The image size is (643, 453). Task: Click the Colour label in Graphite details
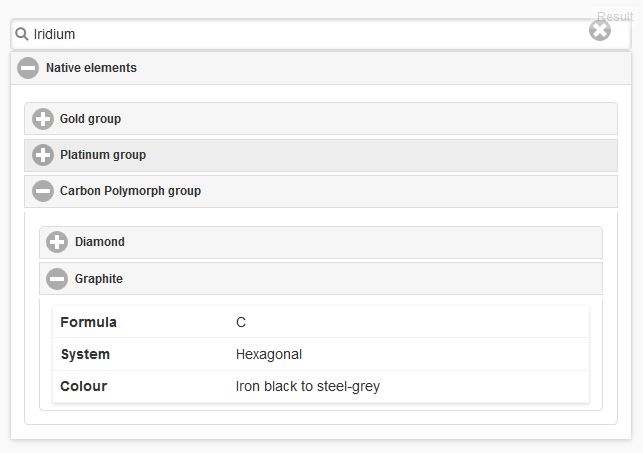83,386
